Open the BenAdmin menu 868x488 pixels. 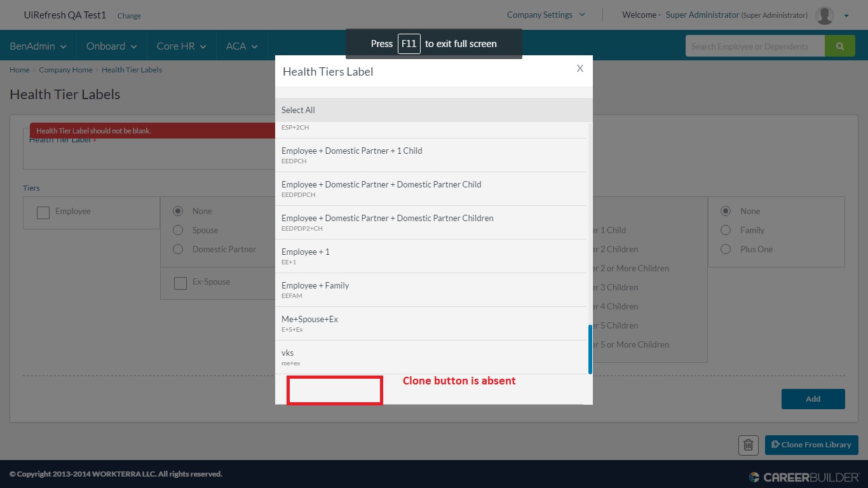[x=38, y=46]
